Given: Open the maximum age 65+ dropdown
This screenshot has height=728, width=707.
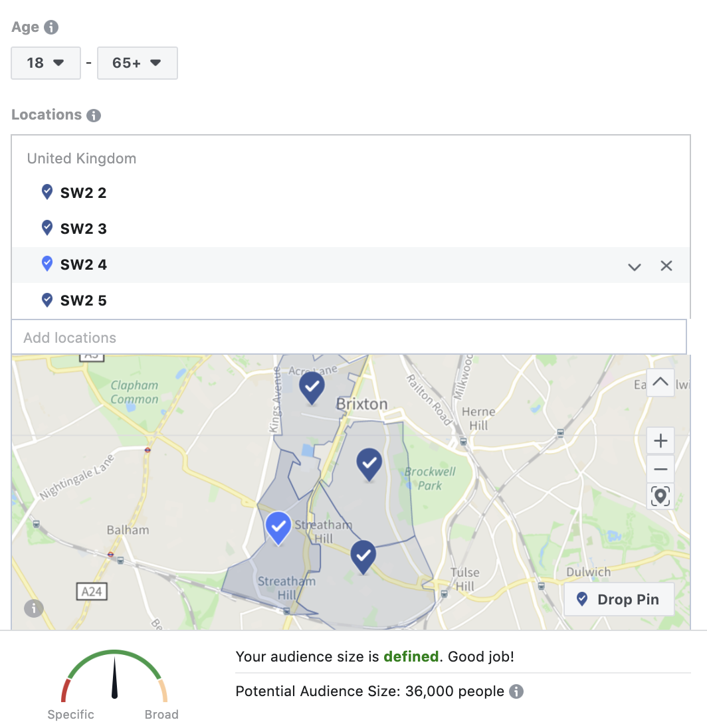Looking at the screenshot, I should 137,62.
